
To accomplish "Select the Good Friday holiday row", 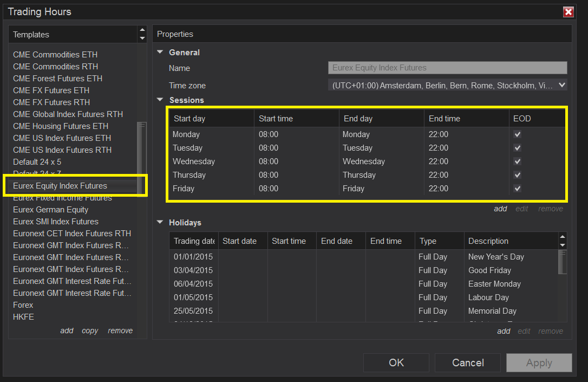I will click(364, 270).
